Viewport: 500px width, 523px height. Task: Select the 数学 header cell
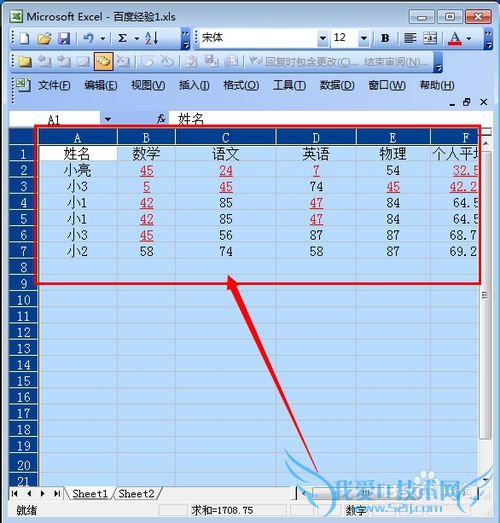pyautogui.click(x=146, y=154)
